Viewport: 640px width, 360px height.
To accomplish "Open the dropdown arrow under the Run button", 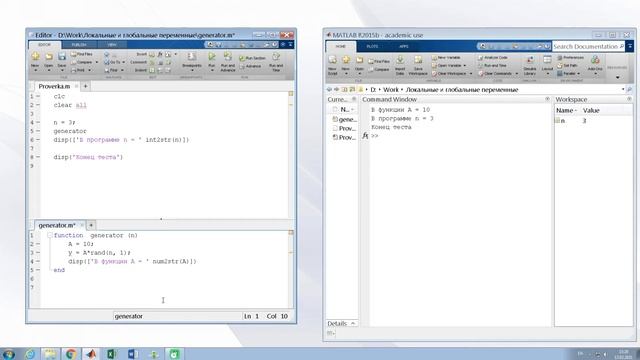I will tap(211, 71).
